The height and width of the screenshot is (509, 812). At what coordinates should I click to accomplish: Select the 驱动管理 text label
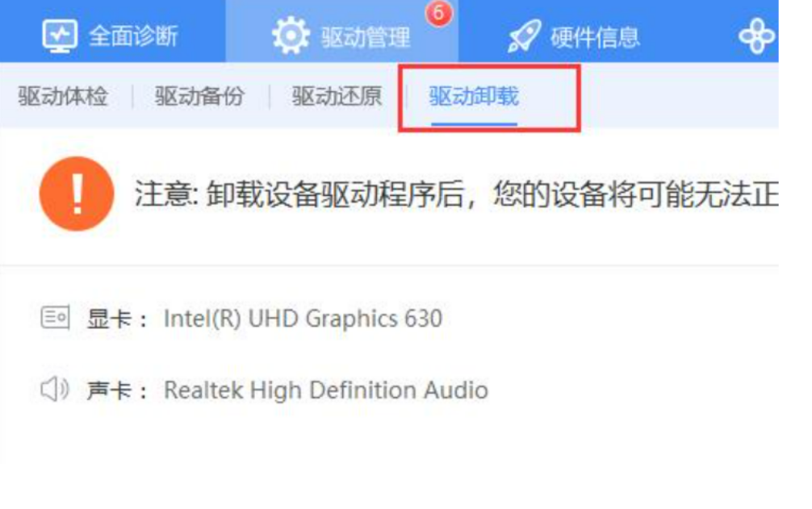pos(366,37)
